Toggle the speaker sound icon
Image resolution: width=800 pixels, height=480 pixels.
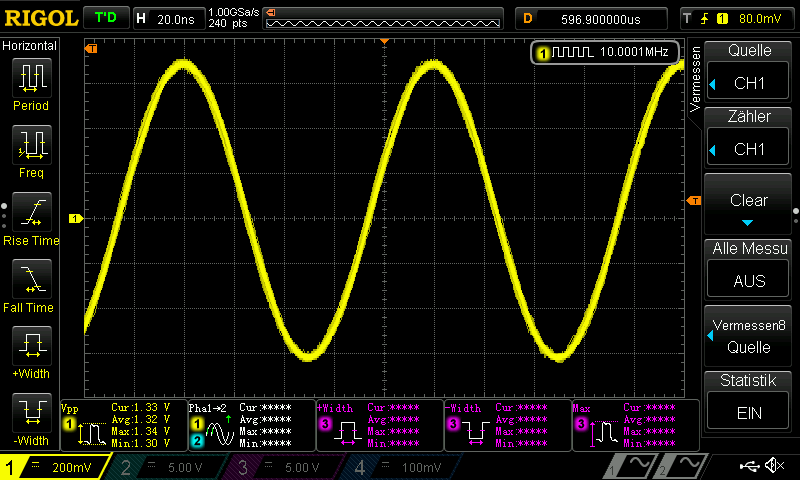tap(773, 466)
